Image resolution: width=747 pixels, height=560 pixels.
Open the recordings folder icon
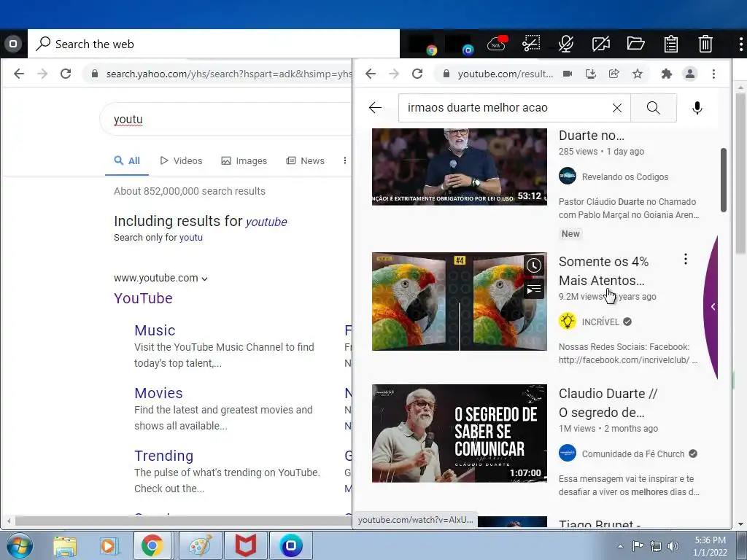click(635, 44)
